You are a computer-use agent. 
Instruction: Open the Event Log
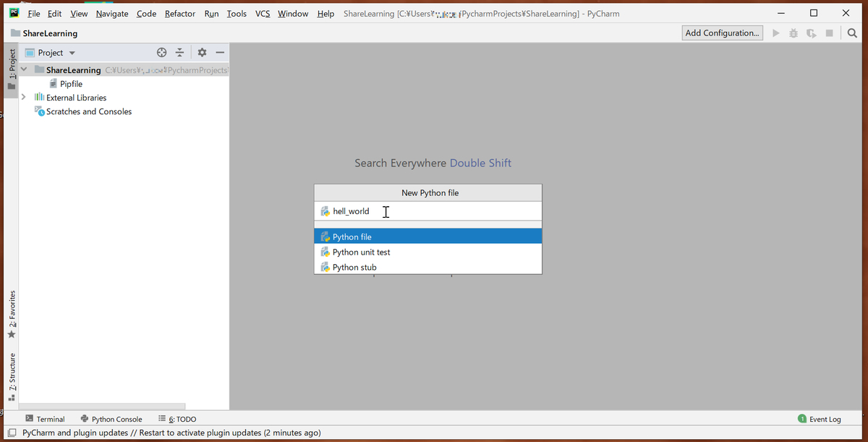coord(819,419)
